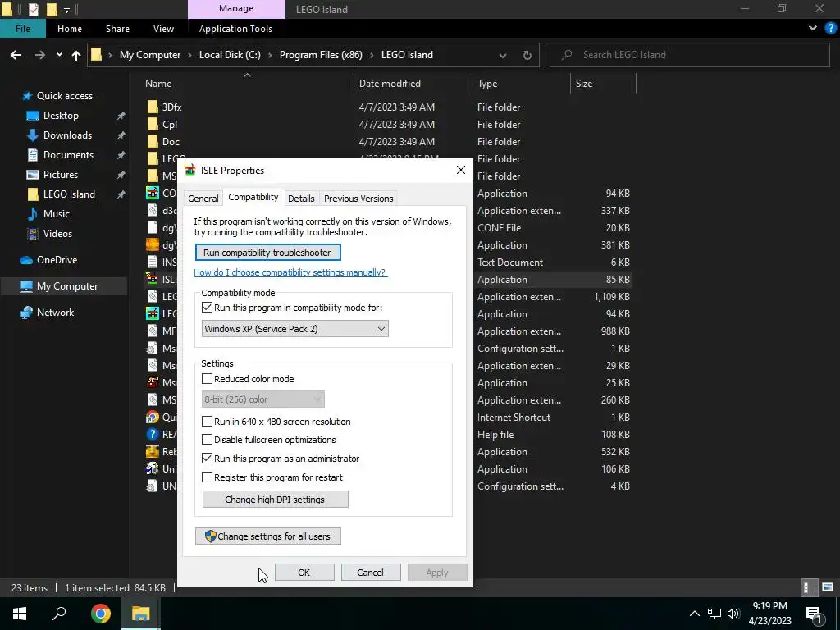Open Quick Access Toolbar customize dropdown

click(x=67, y=10)
